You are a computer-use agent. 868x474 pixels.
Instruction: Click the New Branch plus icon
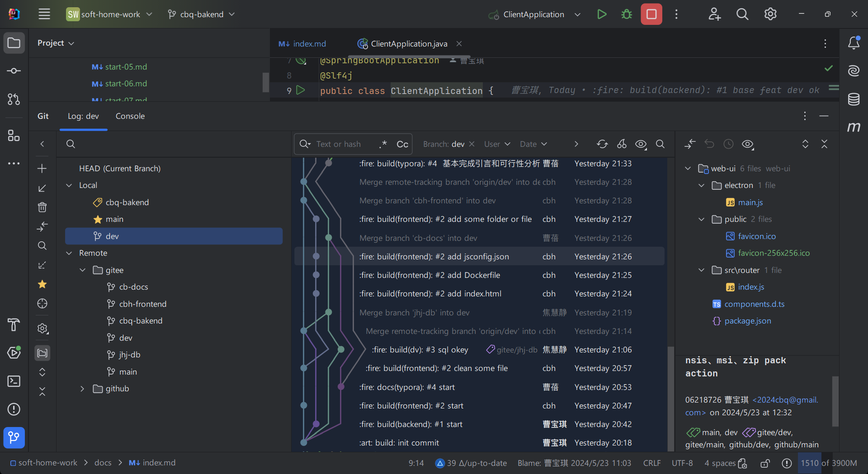pyautogui.click(x=42, y=169)
